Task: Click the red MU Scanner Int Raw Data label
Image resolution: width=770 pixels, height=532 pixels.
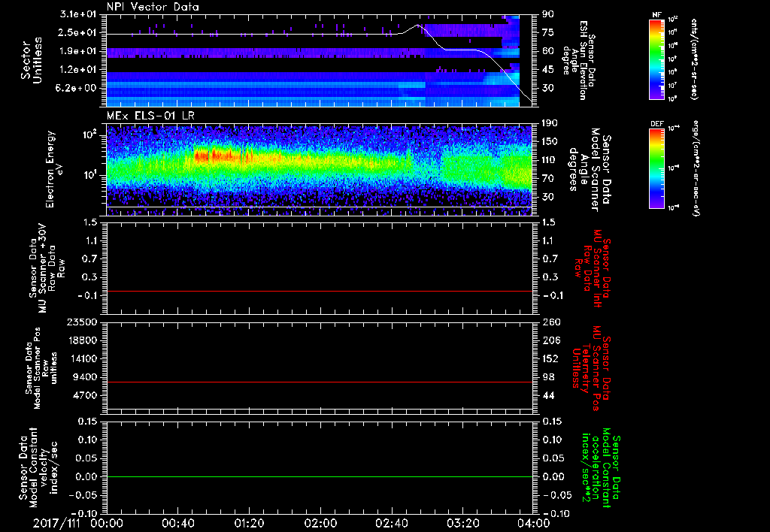Action: 594,268
